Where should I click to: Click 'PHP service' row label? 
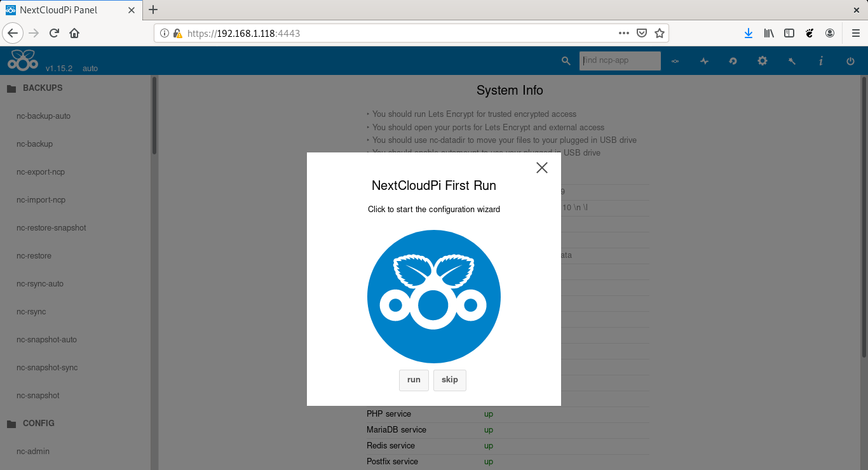[389, 414]
